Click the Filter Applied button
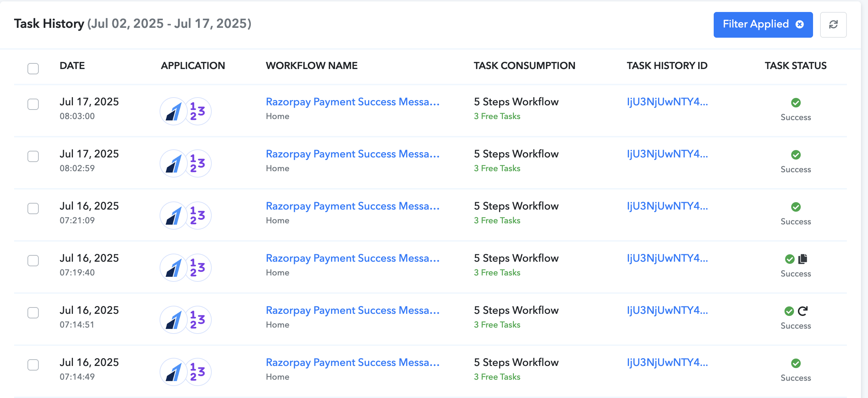 (x=763, y=25)
